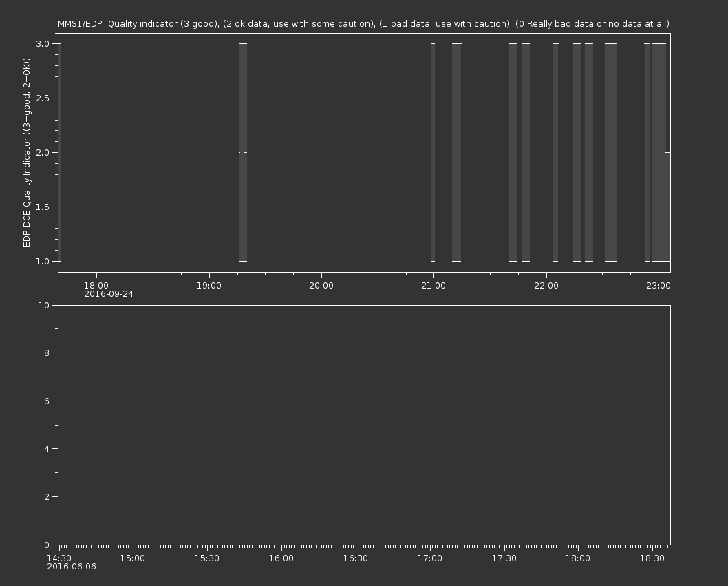
Task: Select the 18:30 time label on lower plot
Action: click(652, 558)
